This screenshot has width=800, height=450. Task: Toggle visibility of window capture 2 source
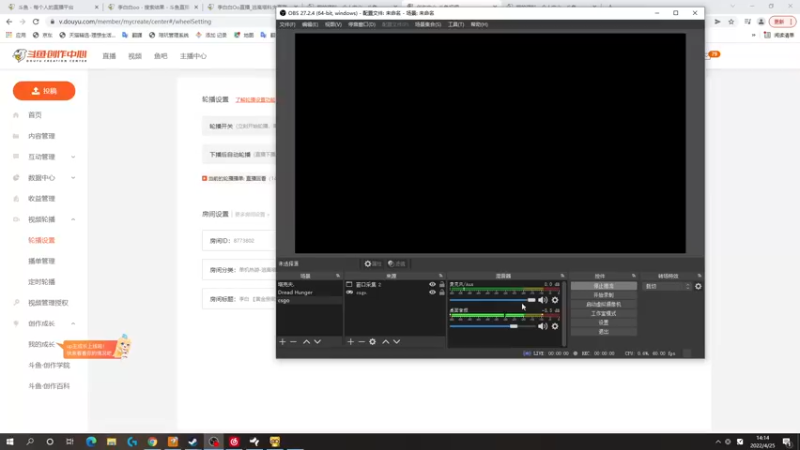432,285
